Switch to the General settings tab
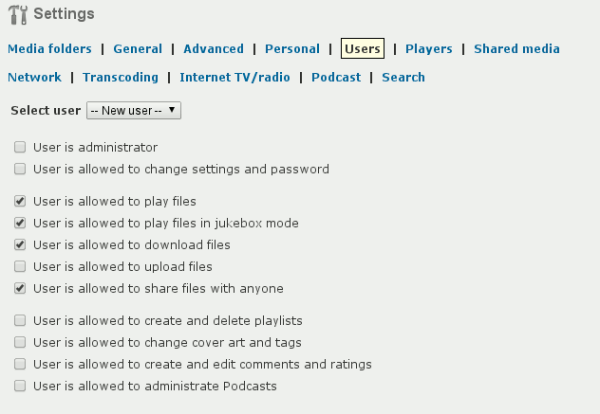The image size is (600, 414). tap(137, 49)
